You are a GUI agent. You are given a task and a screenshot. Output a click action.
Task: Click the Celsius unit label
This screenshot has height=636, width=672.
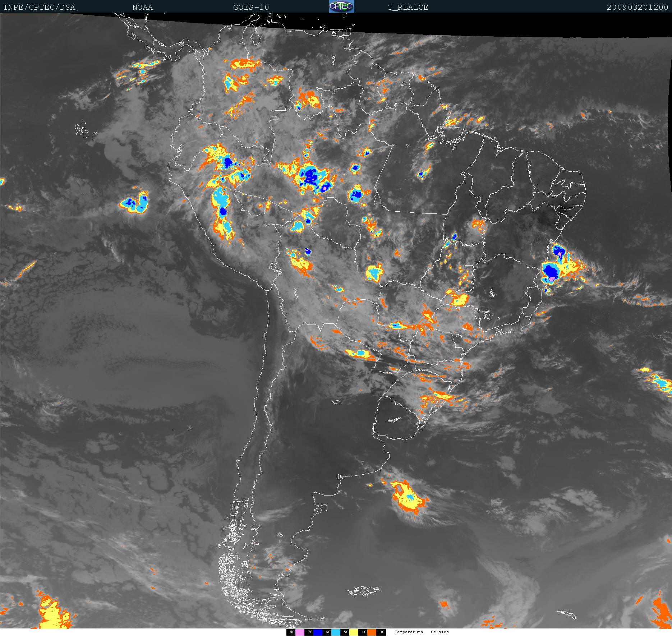point(440,632)
